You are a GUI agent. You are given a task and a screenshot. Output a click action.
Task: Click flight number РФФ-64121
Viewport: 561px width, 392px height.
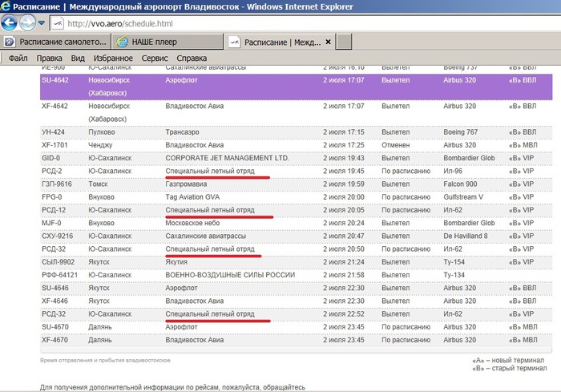[59, 275]
